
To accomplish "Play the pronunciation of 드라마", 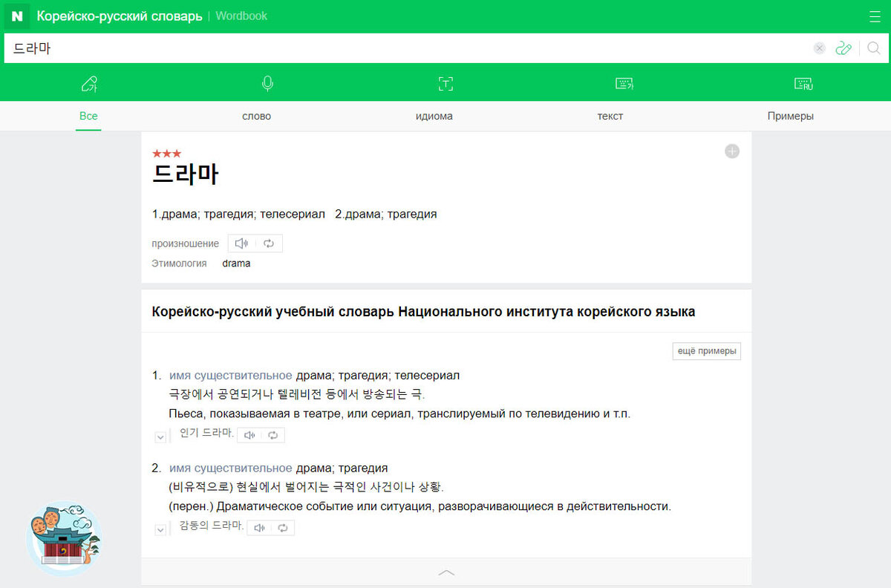I will click(x=241, y=243).
